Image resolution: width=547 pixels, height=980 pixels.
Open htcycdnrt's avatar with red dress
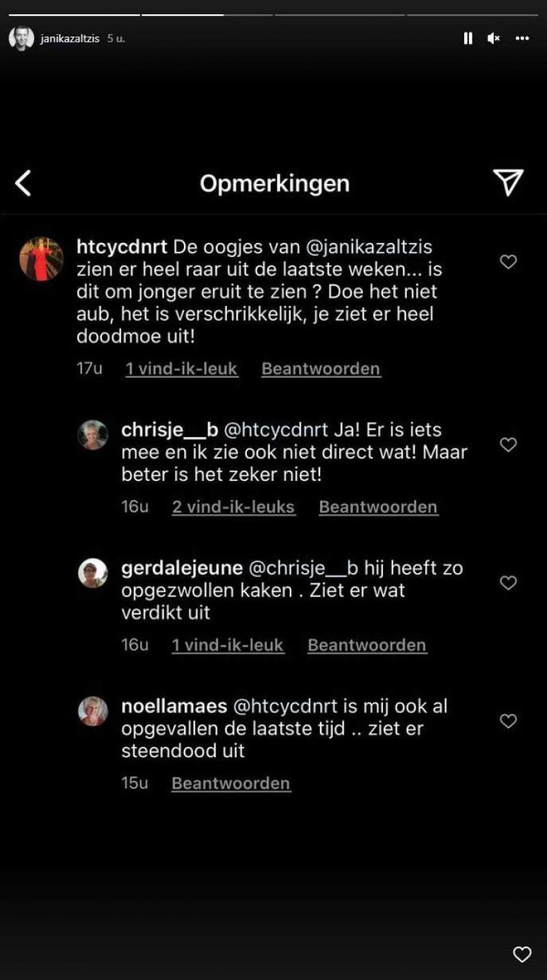(x=41, y=259)
